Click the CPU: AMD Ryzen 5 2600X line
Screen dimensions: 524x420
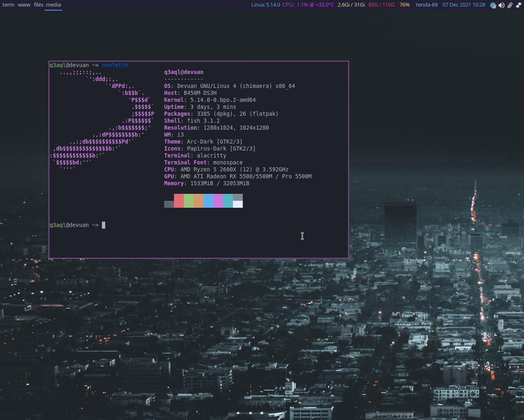pyautogui.click(x=226, y=169)
